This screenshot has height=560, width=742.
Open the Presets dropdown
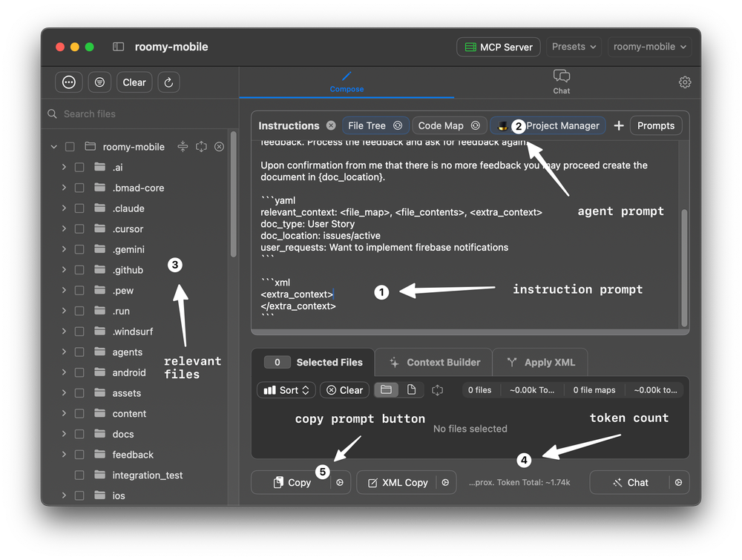click(x=574, y=47)
